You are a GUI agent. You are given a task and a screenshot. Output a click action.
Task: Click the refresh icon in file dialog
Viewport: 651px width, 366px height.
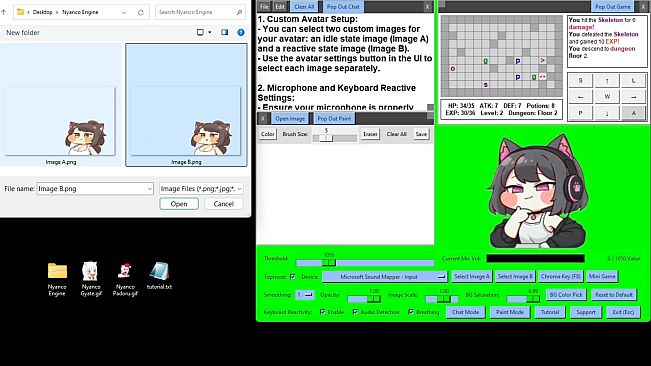(x=141, y=12)
